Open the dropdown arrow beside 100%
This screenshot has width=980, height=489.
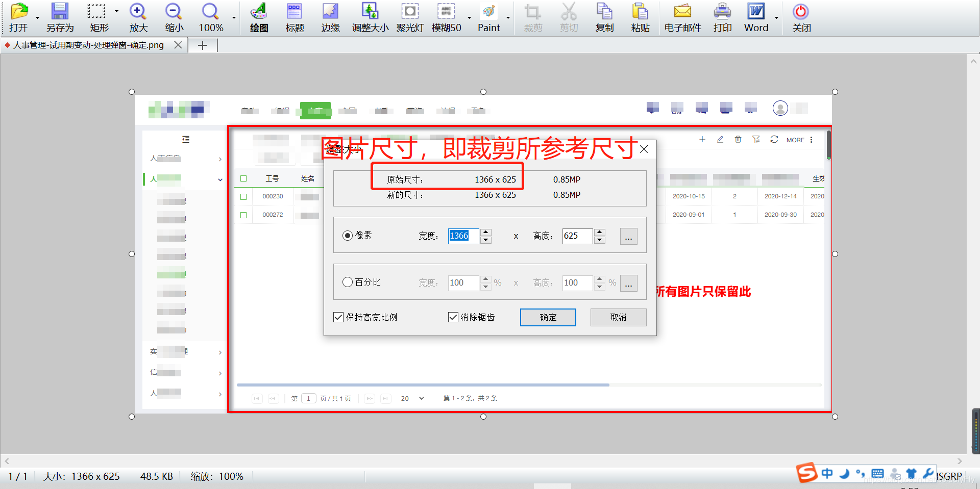coord(234,18)
